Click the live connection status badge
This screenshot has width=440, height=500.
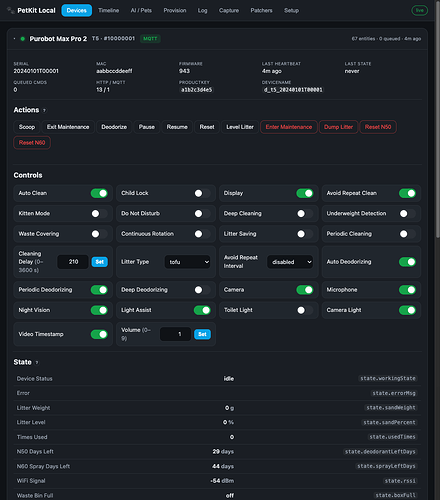point(419,10)
